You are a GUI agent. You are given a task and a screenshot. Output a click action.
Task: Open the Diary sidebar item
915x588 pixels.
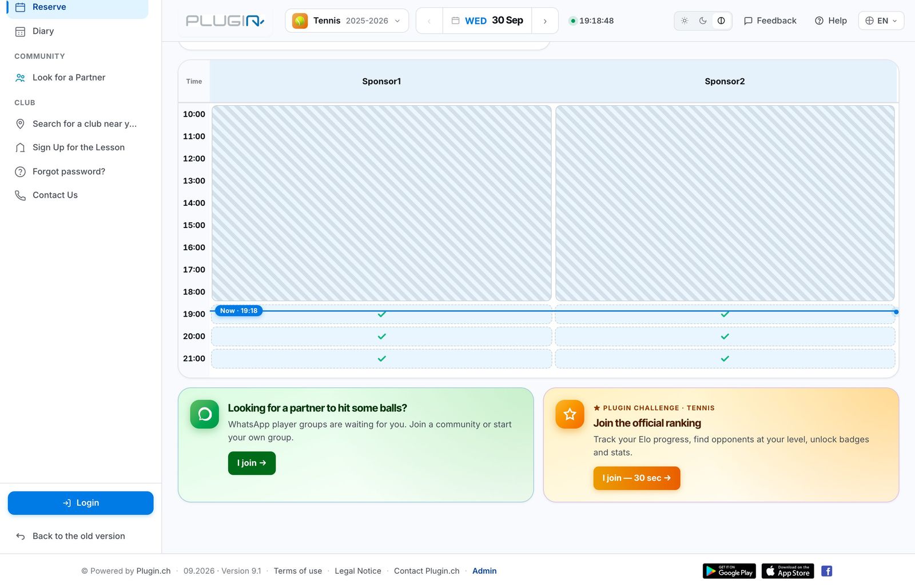click(x=77, y=31)
